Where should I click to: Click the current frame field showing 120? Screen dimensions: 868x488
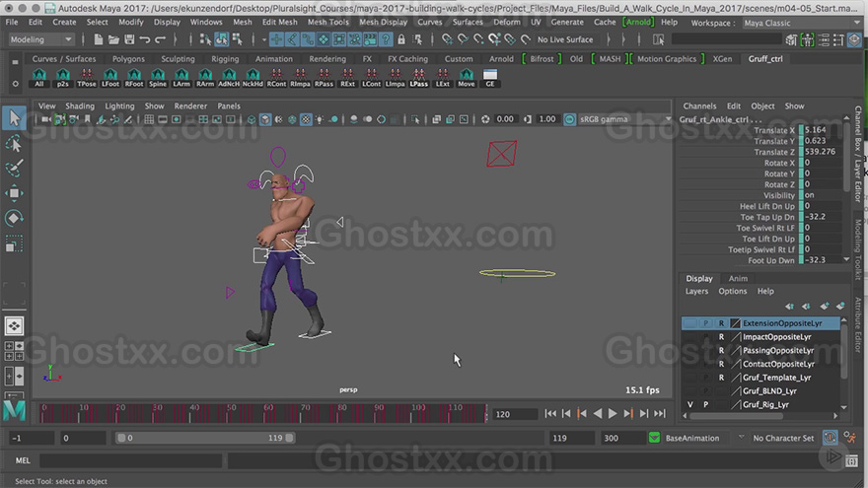515,414
